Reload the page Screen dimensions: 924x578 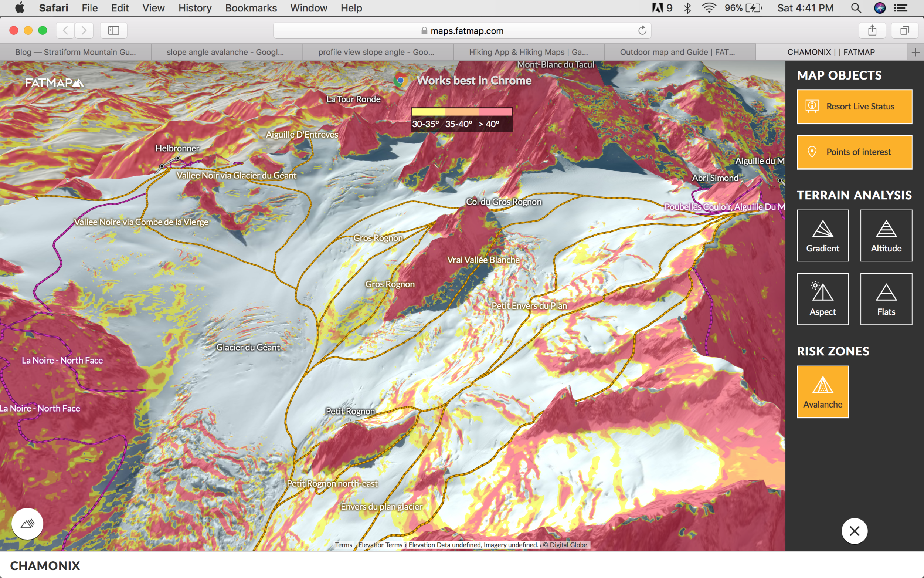pyautogui.click(x=642, y=30)
